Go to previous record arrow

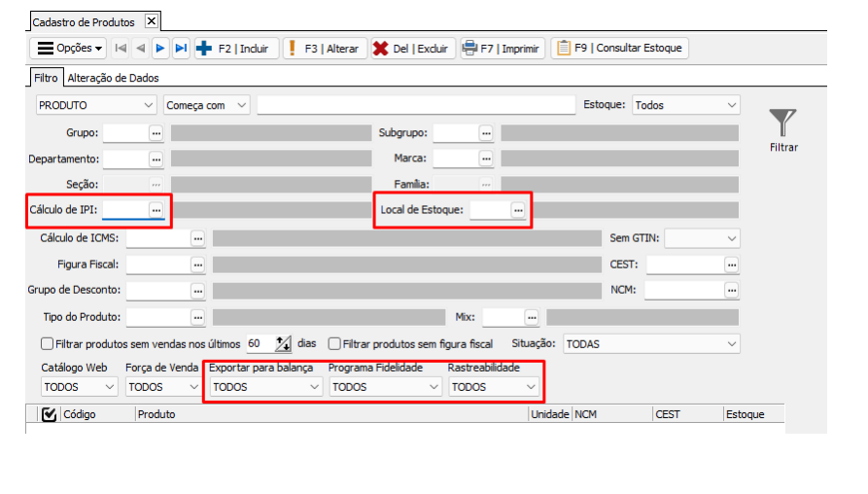[x=140, y=48]
